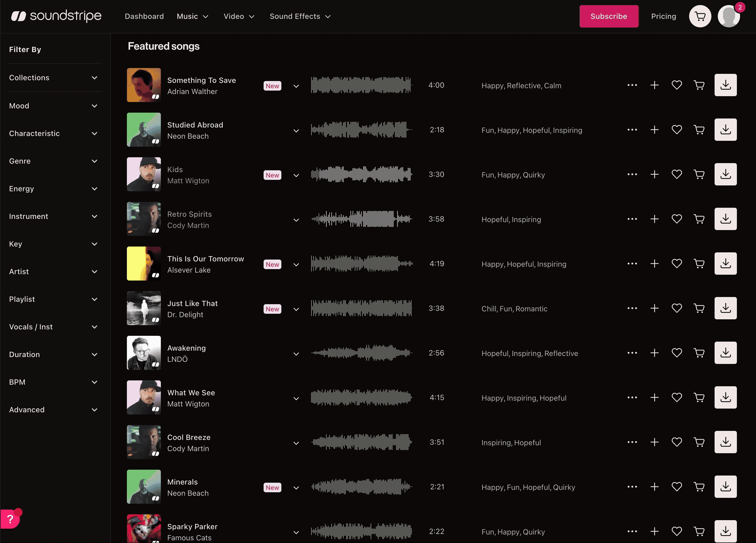
Task: Favorite the track Cool Breeze
Action: (677, 442)
